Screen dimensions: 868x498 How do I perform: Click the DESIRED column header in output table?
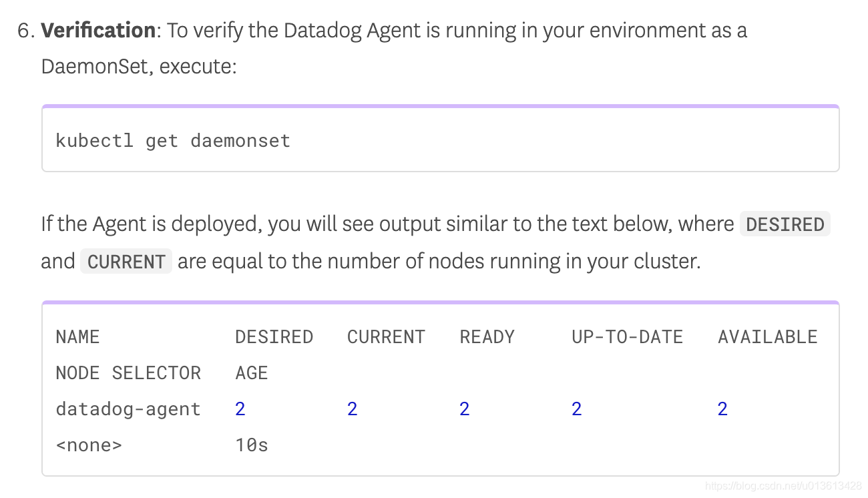pyautogui.click(x=274, y=336)
